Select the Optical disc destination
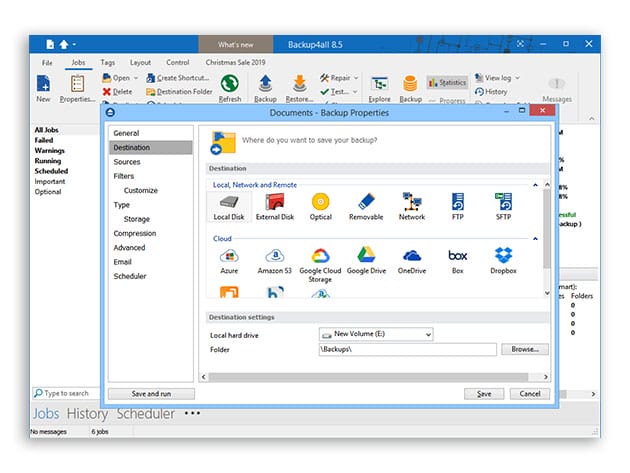 tap(320, 204)
